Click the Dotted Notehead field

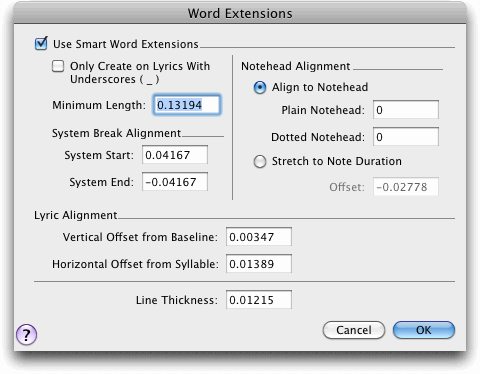[406, 137]
